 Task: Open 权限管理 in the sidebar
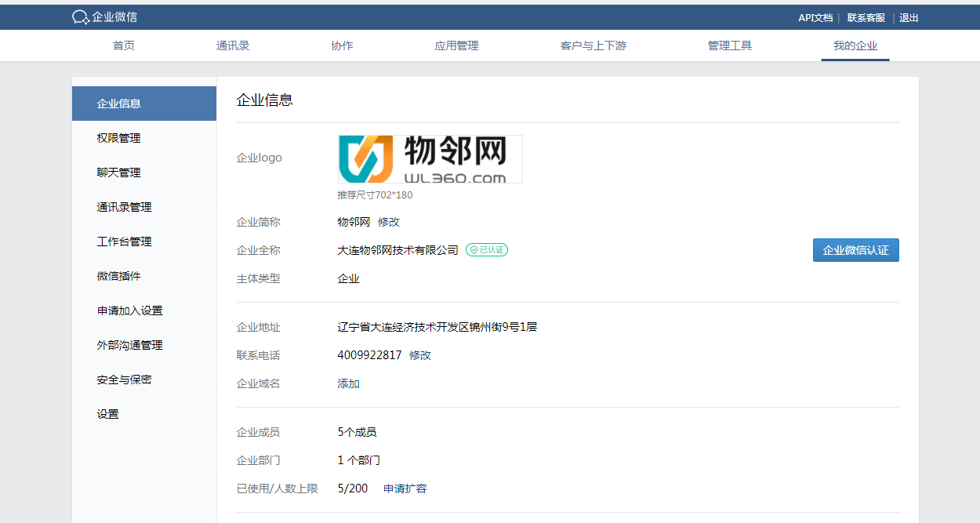click(144, 138)
